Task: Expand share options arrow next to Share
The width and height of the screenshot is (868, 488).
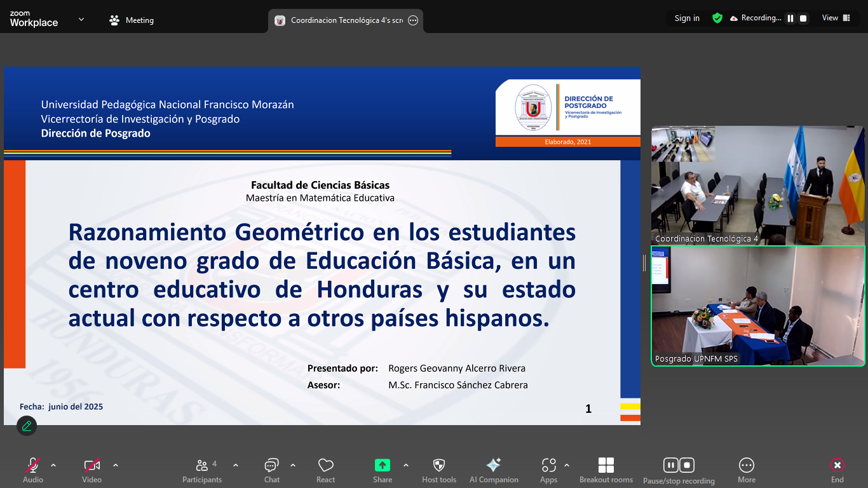Action: (406, 465)
